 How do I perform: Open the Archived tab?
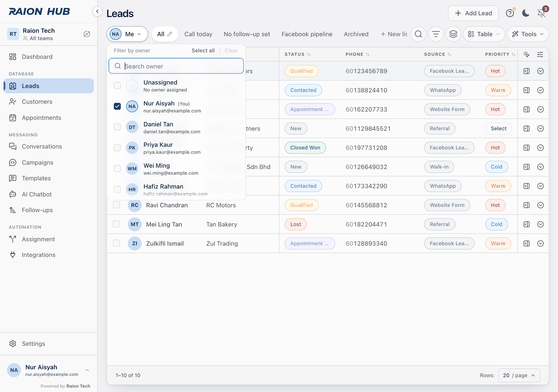tap(356, 34)
